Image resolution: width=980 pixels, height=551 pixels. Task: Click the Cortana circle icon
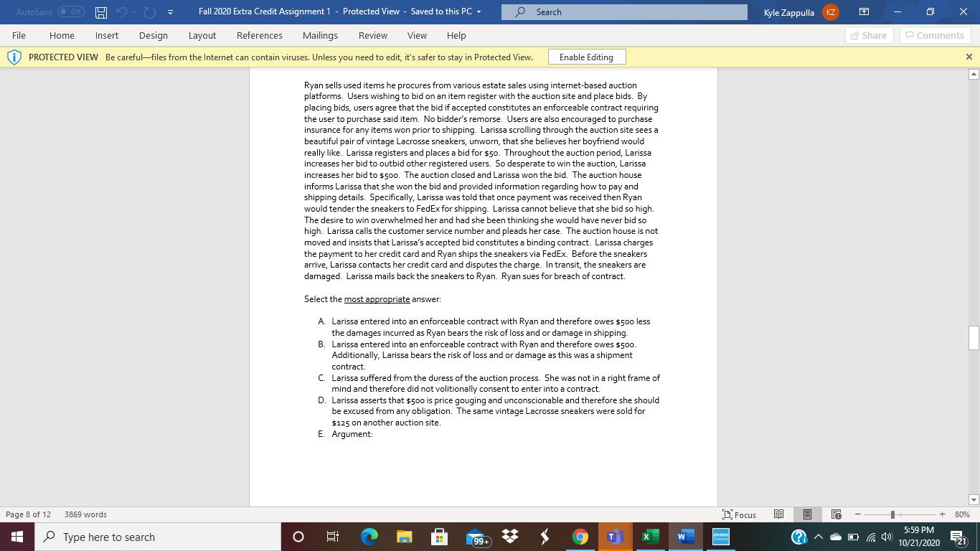300,537
